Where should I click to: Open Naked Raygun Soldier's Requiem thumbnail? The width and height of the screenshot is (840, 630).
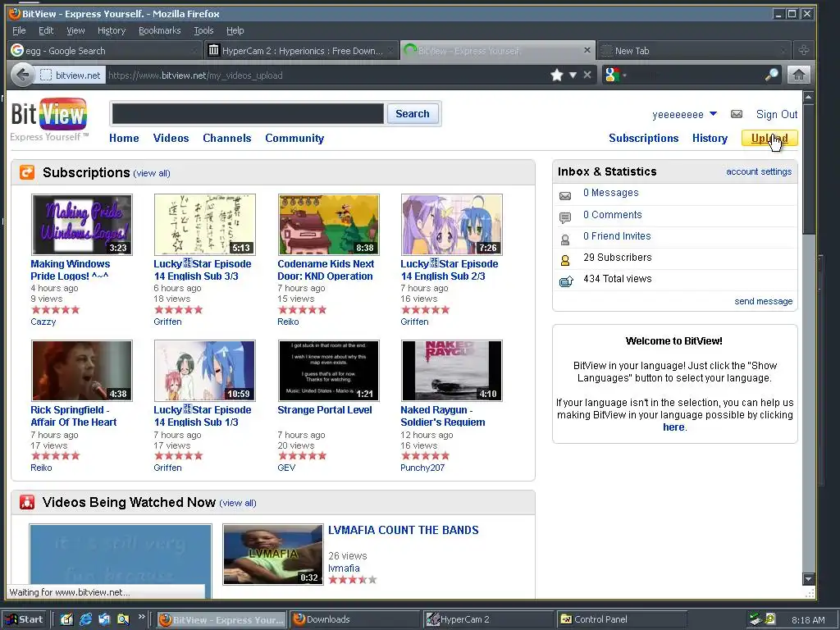pos(452,371)
